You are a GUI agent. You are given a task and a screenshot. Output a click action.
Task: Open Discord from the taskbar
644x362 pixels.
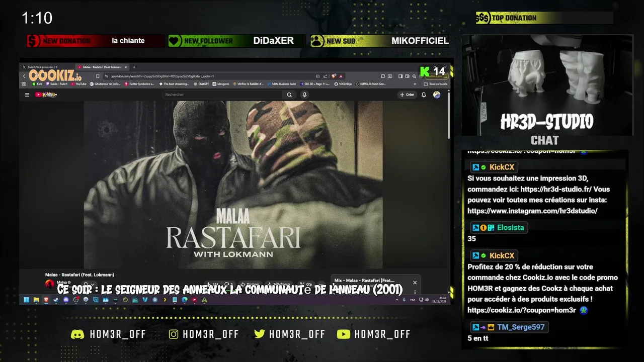(x=66, y=300)
